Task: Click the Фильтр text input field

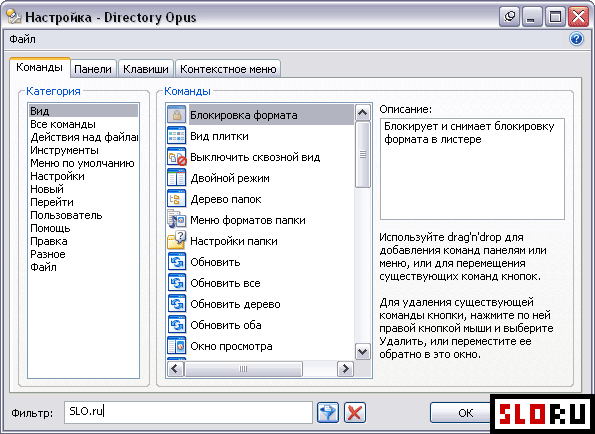Action: point(188,412)
